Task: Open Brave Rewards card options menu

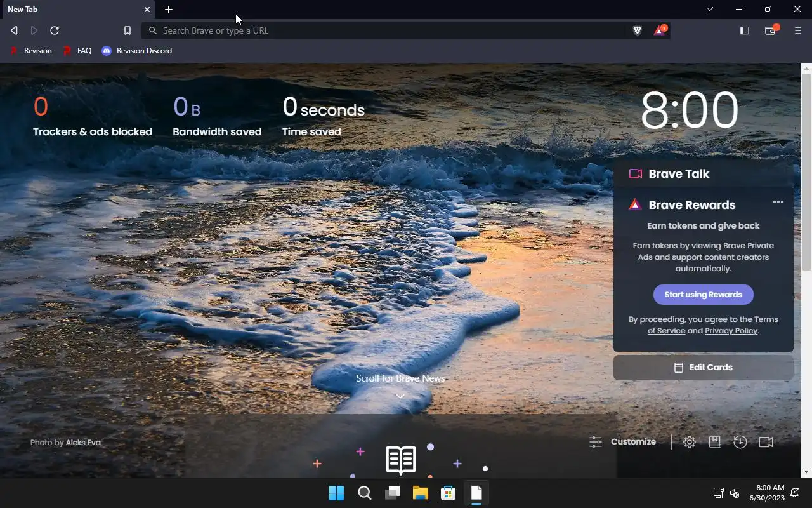Action: pyautogui.click(x=778, y=202)
